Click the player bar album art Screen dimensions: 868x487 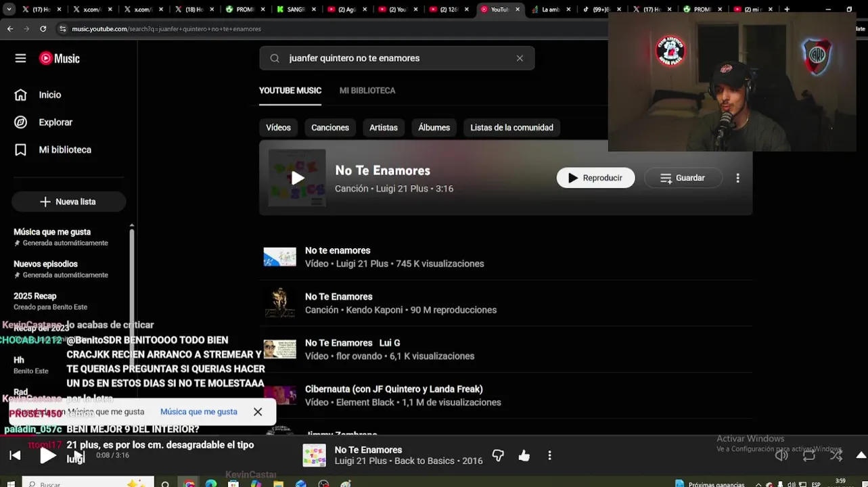point(314,455)
